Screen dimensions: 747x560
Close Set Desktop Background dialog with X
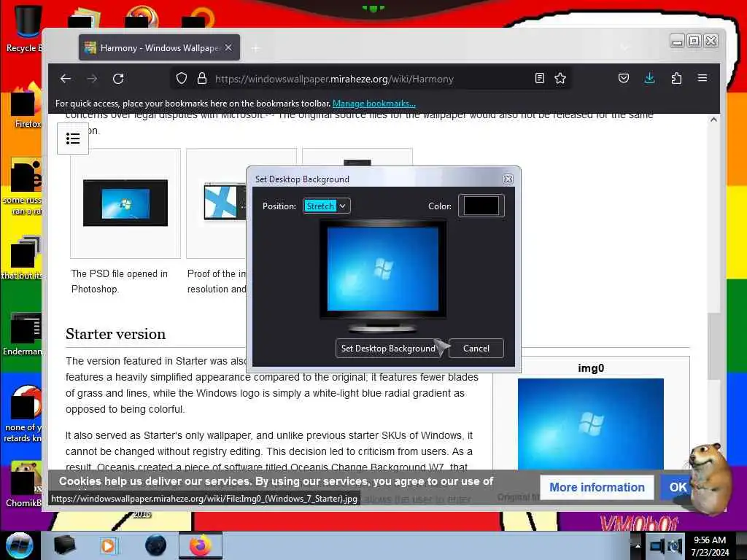(508, 179)
